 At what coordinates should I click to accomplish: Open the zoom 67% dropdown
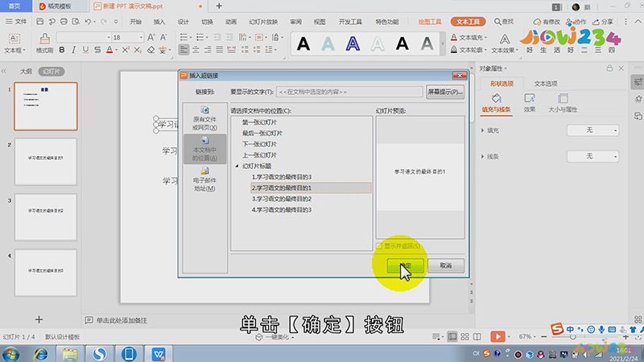(x=527, y=336)
